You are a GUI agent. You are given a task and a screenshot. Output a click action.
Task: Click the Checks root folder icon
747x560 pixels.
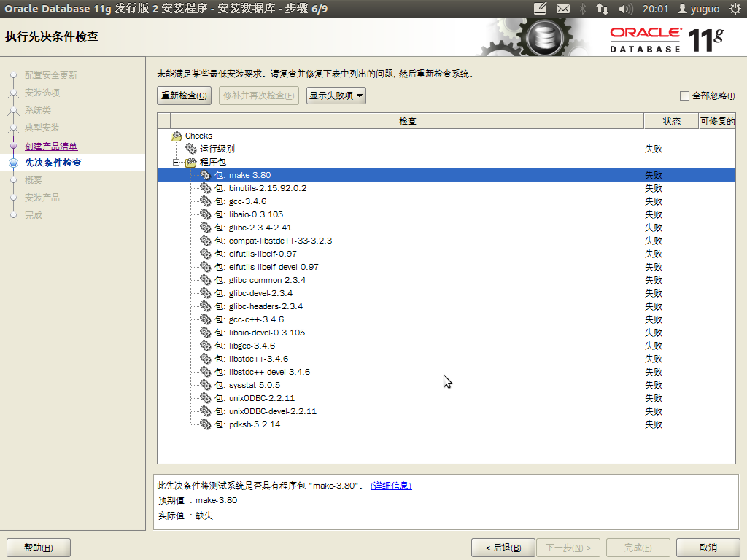[177, 136]
